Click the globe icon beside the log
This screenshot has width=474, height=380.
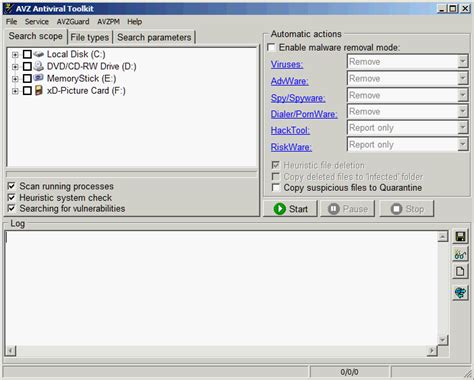pos(460,293)
